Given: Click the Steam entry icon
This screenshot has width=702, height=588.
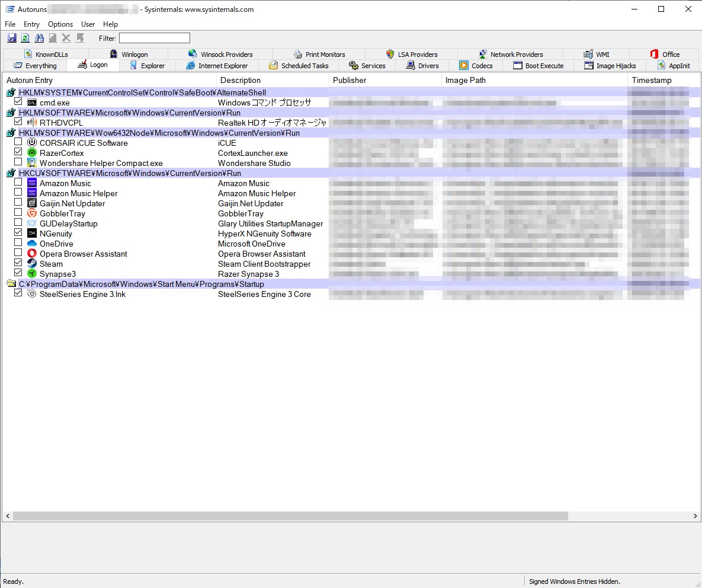Looking at the screenshot, I should (32, 264).
